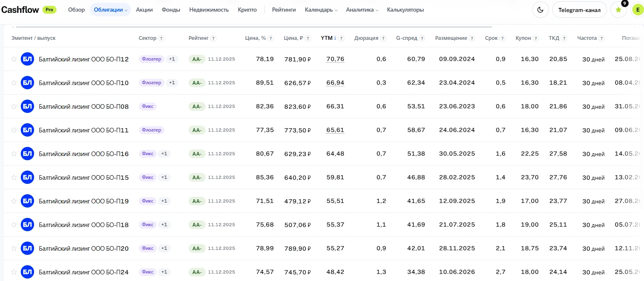Go to the Акции section

point(144,10)
